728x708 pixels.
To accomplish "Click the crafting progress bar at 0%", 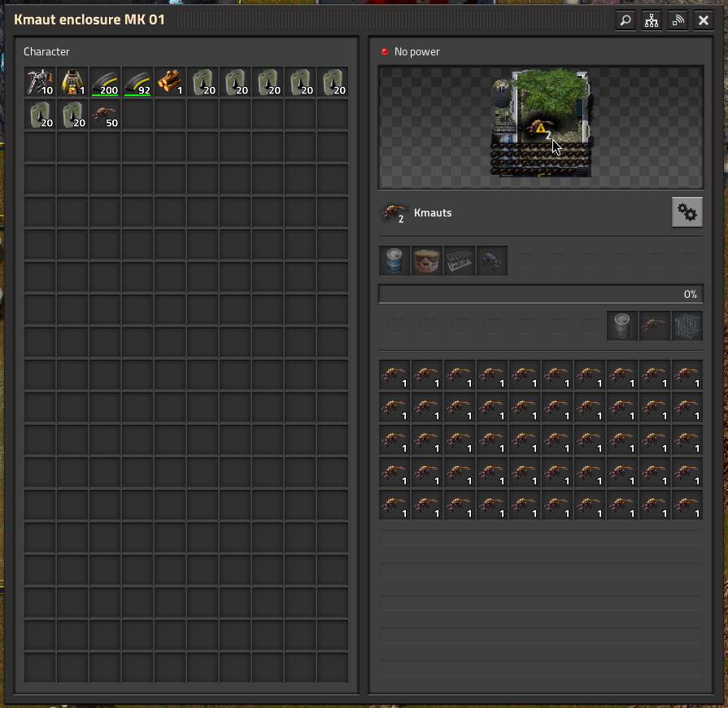I will click(x=541, y=293).
